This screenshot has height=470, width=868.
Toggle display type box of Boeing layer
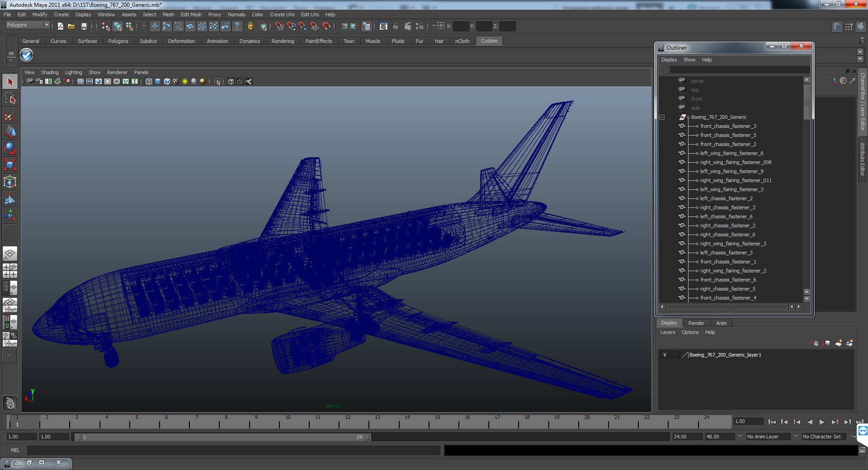pos(675,355)
